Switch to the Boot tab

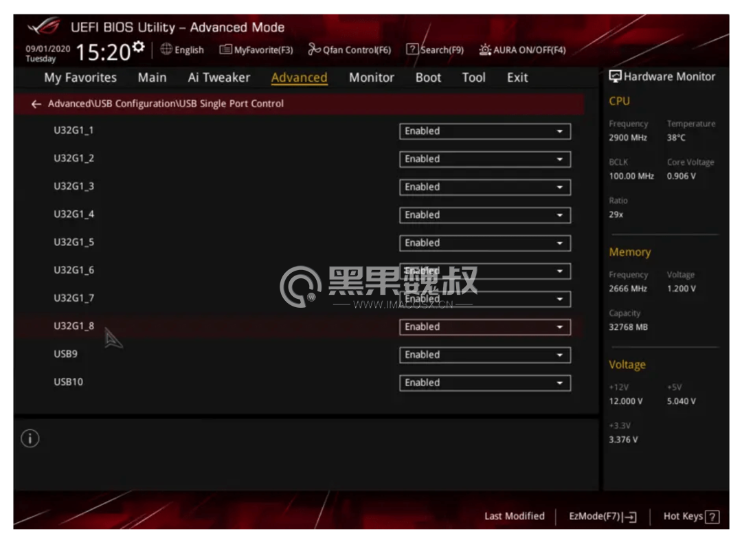[428, 78]
